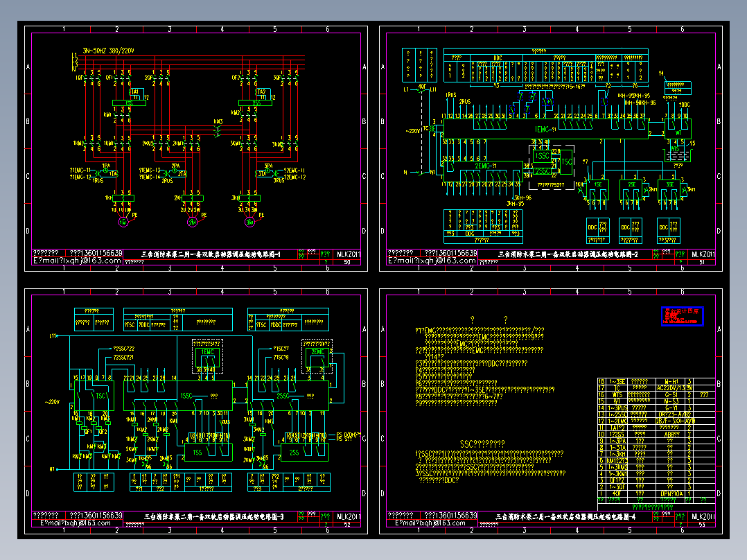Click the '1~3SE' cell in parts table

(617, 381)
